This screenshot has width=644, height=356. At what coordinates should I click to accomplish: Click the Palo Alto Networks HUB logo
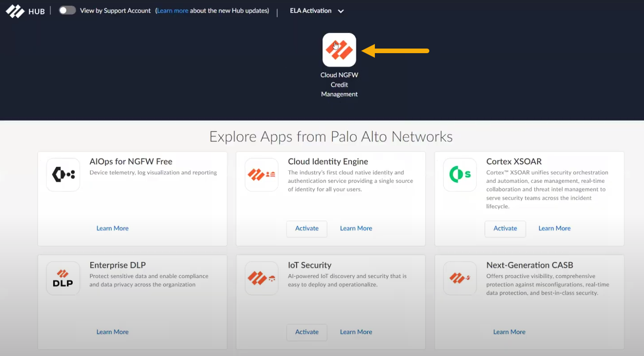pyautogui.click(x=25, y=11)
